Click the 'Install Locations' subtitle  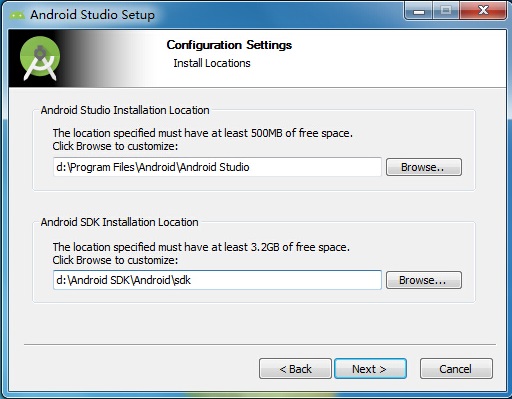pos(212,63)
